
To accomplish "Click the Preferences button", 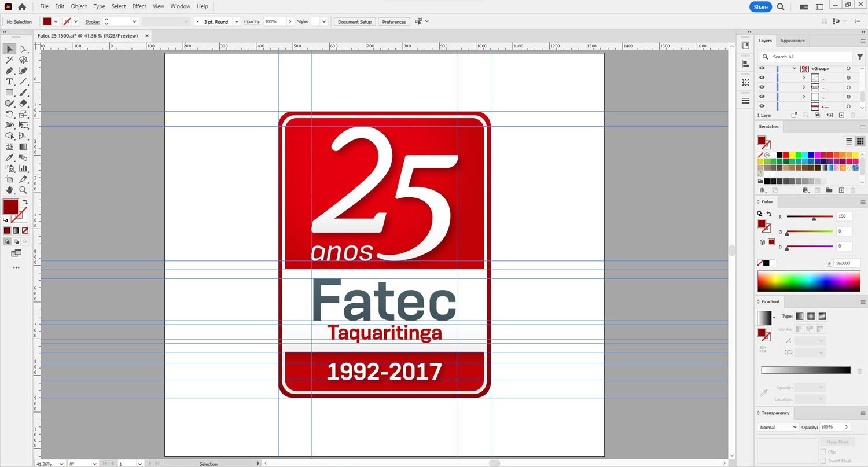I will [394, 21].
